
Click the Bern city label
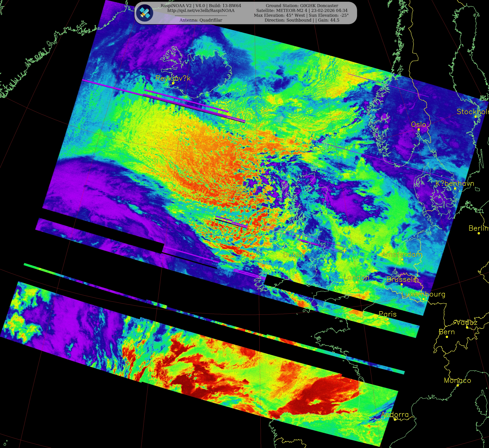coord(447,332)
